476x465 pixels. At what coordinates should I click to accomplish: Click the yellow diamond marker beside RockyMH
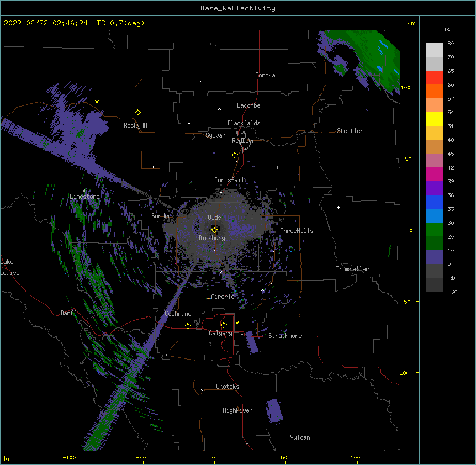pyautogui.click(x=137, y=113)
